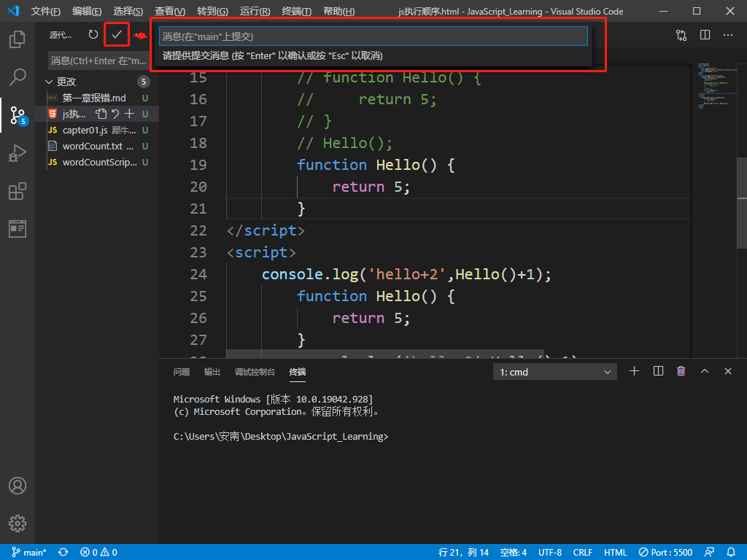Toggle the split editor layout button
747x560 pixels.
(705, 35)
